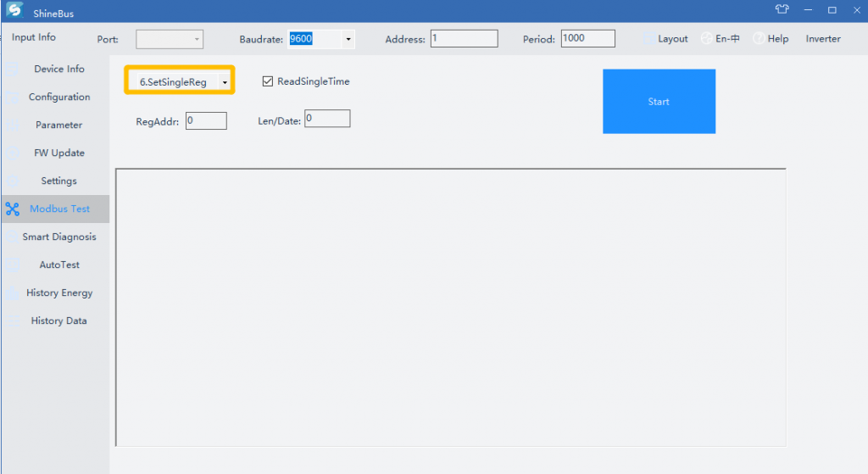Screen dimensions: 868x474
Task: Open the skin theme shirt icon
Action: click(782, 9)
